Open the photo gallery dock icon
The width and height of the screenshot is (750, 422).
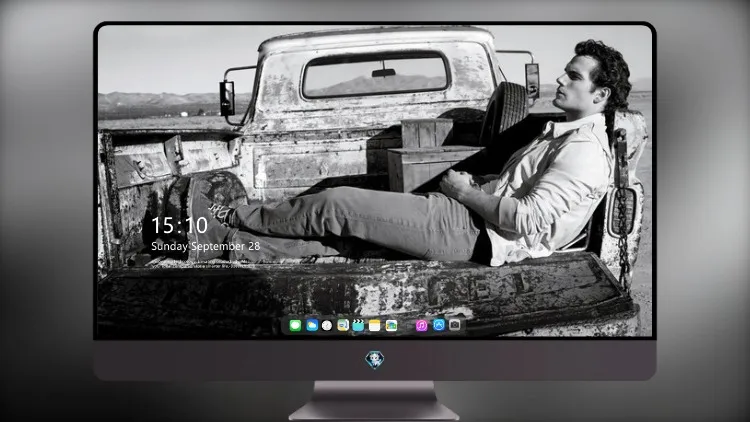coord(391,326)
